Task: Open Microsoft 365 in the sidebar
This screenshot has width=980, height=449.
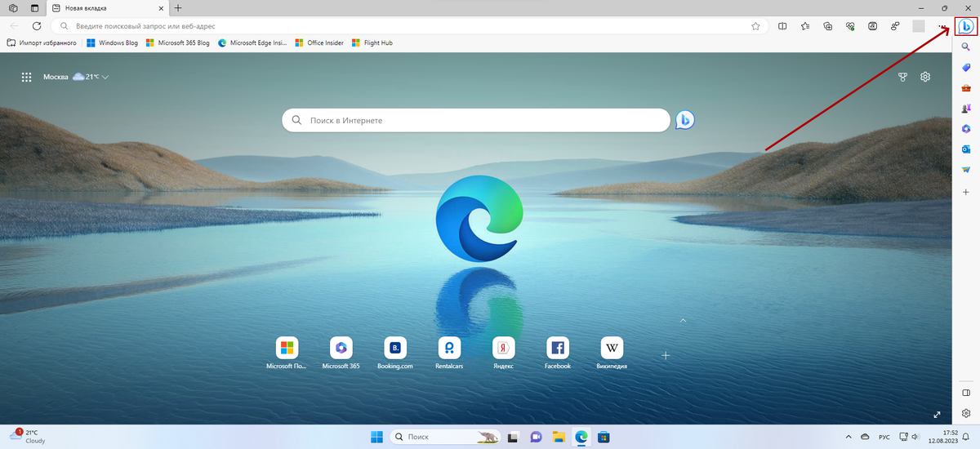Action: pos(966,129)
